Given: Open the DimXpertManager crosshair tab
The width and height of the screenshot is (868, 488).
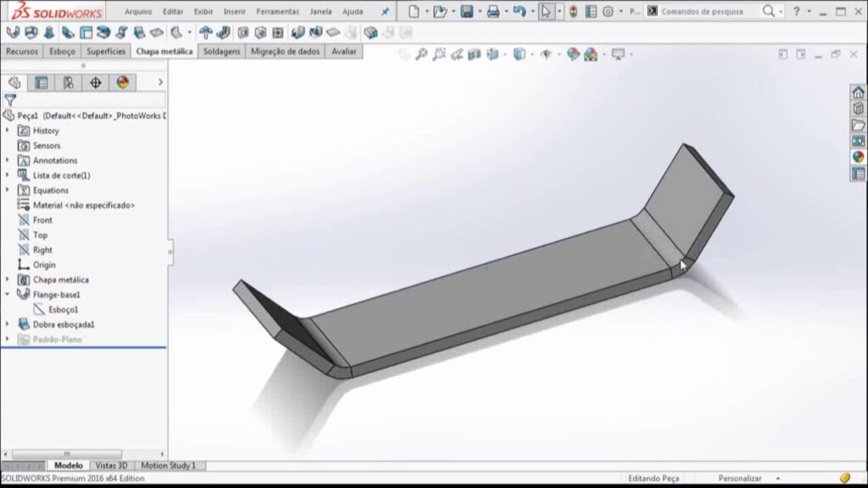Looking at the screenshot, I should [95, 82].
